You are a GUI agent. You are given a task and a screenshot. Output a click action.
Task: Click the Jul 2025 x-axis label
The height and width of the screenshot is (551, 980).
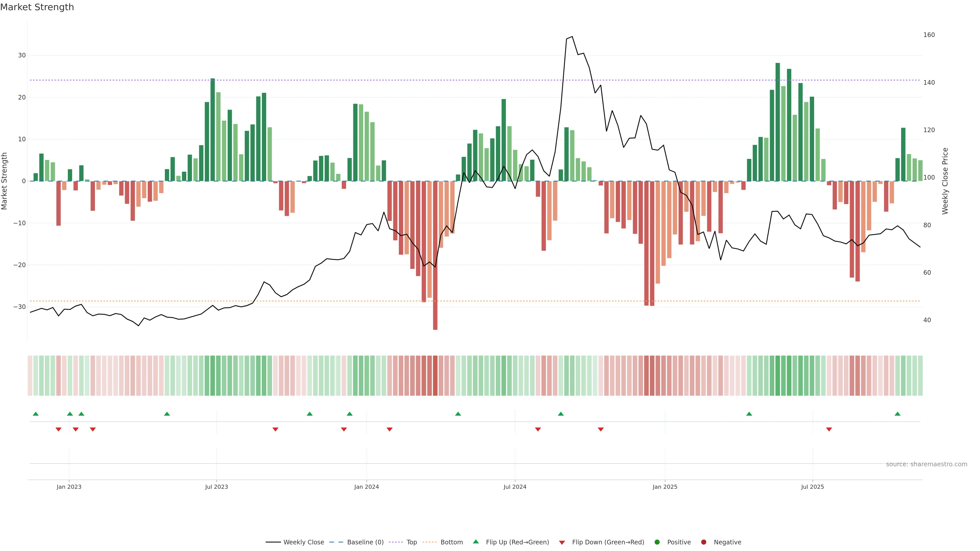click(812, 487)
